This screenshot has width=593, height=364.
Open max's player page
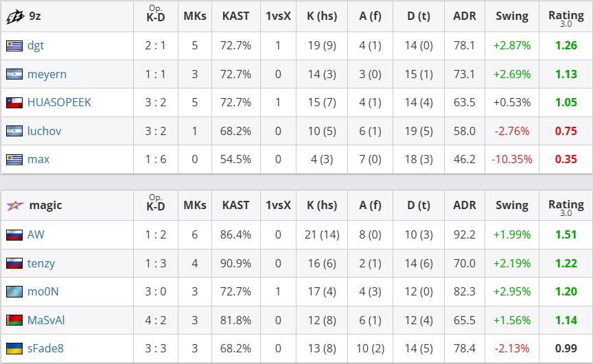(x=38, y=159)
